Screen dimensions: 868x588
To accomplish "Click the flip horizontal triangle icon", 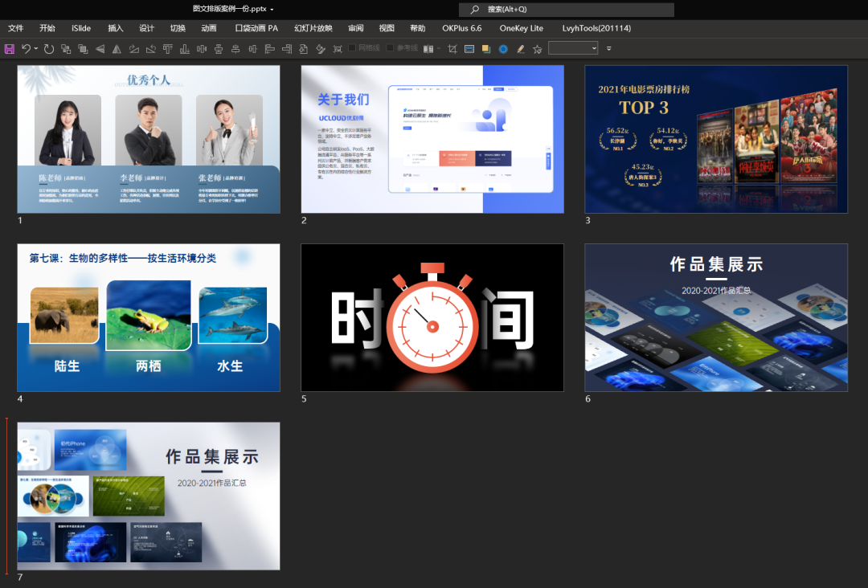I will [x=117, y=49].
